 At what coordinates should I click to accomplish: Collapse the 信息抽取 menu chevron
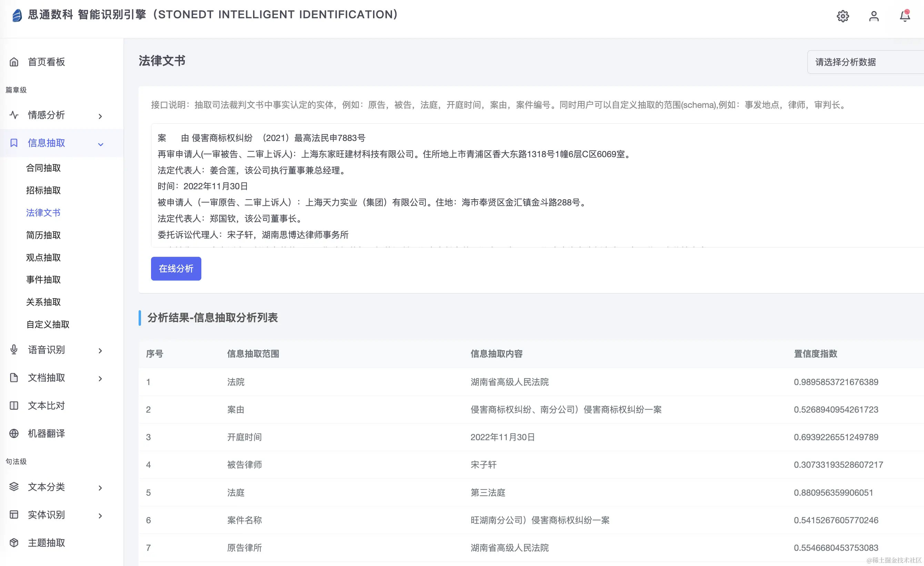click(100, 144)
